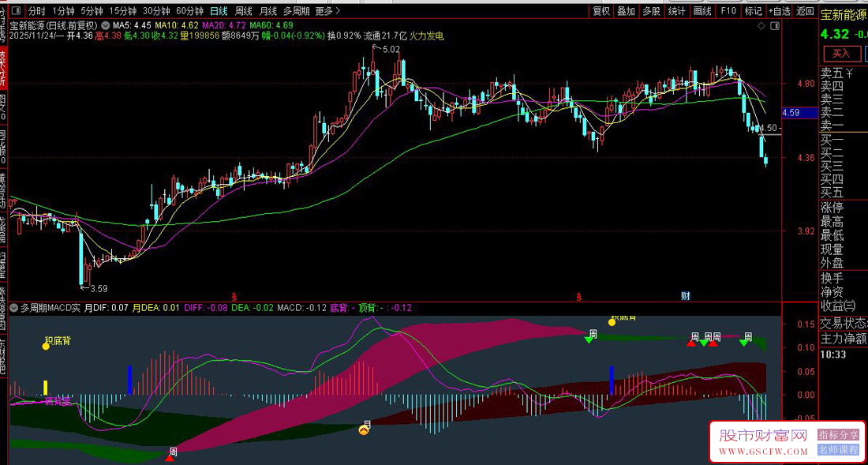This screenshot has width=868, height=465.
Task: Click the yellow 月 smiley marker in MACD
Action: point(364,429)
